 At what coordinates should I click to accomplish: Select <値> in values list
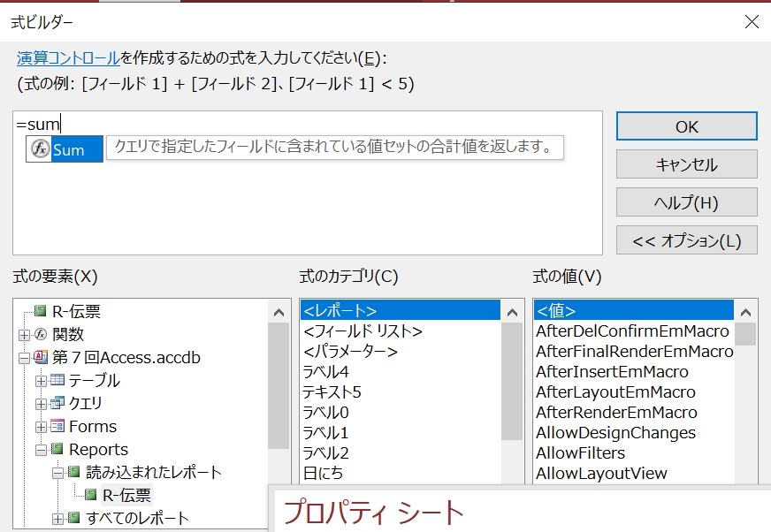(x=634, y=310)
